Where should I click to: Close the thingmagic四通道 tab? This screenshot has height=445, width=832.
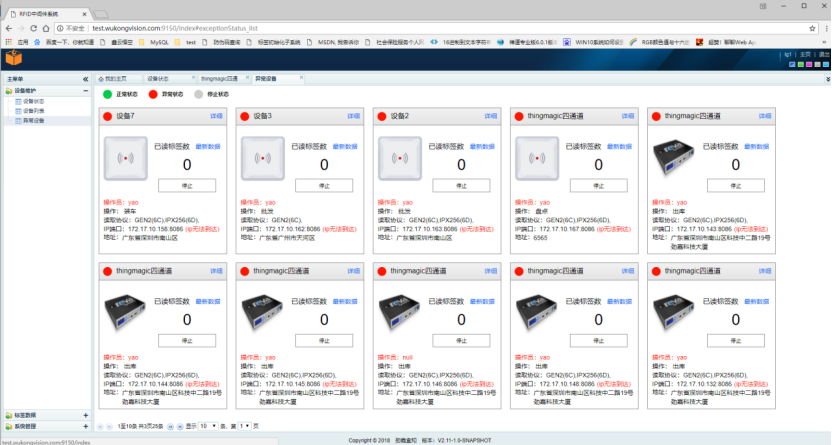pyautogui.click(x=247, y=78)
